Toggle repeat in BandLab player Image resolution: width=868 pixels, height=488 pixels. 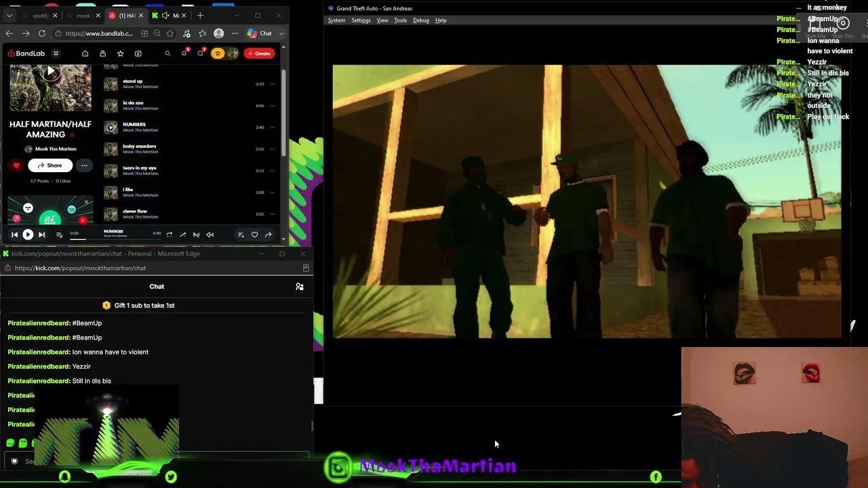click(x=169, y=235)
